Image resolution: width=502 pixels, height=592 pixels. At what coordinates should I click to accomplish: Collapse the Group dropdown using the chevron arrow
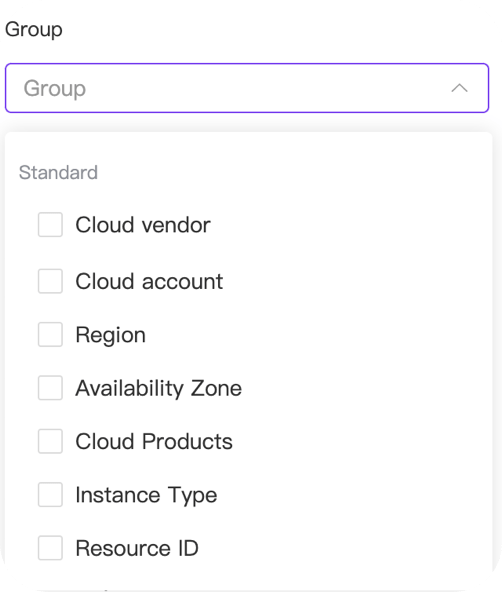[459, 88]
